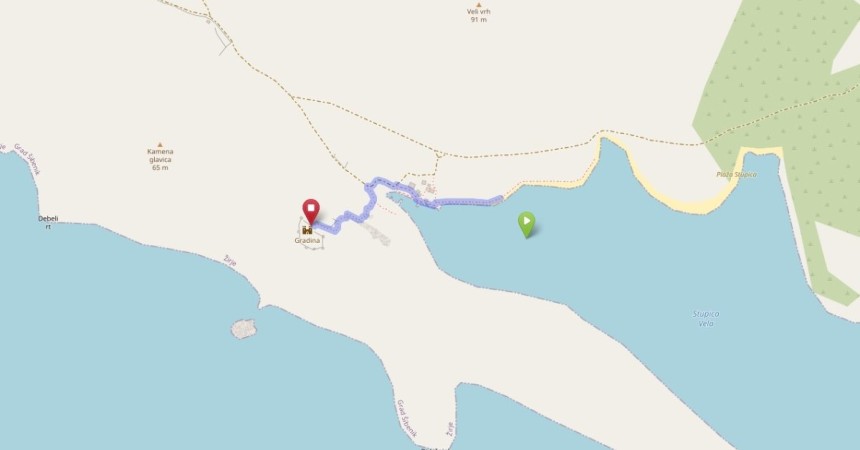
Task: Click the dashed path junction above harbor
Action: click(438, 155)
